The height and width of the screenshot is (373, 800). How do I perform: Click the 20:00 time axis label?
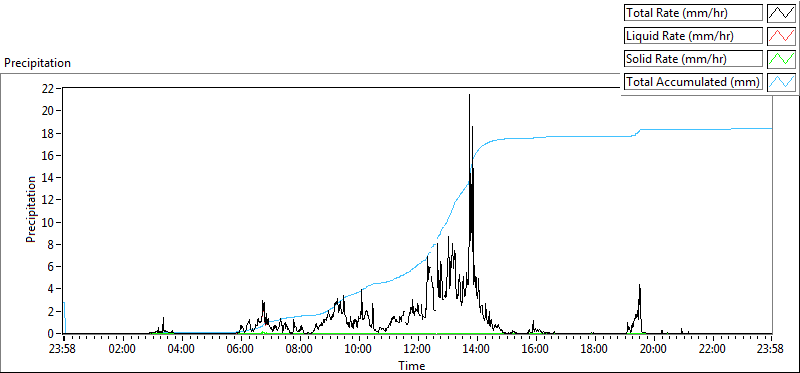pos(654,350)
